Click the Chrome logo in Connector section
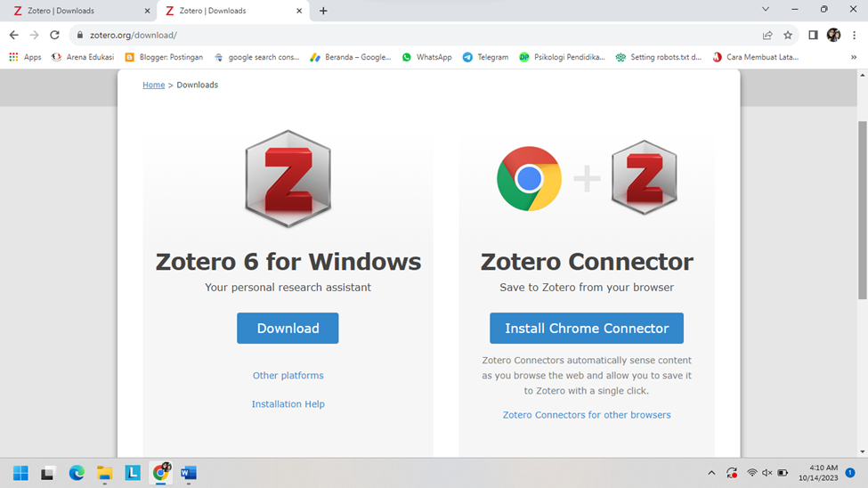868x488 pixels. coord(529,178)
